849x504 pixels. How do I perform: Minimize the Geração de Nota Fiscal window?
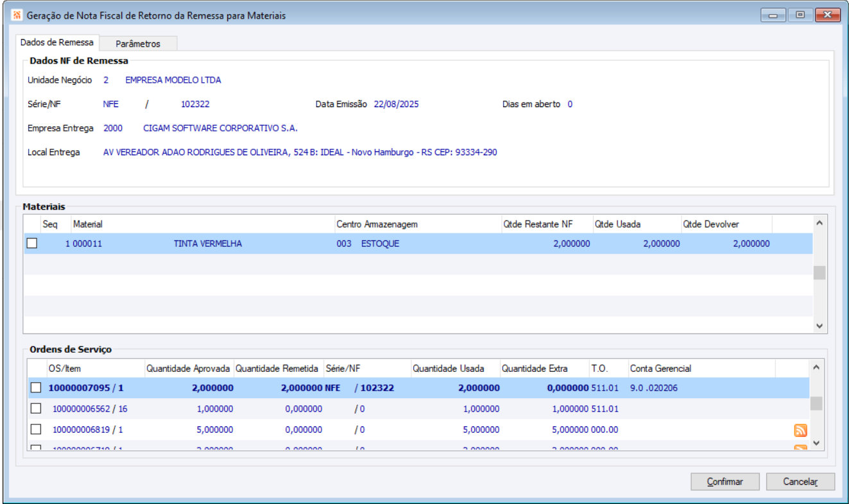[773, 15]
